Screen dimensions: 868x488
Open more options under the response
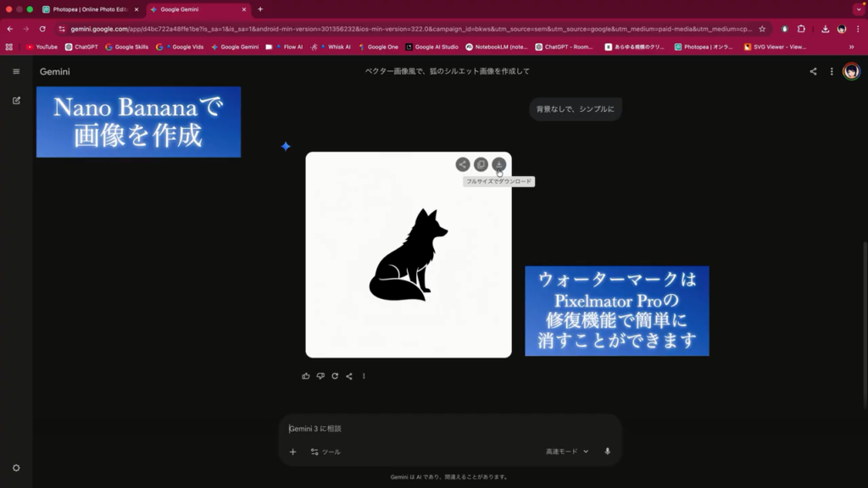pyautogui.click(x=364, y=376)
